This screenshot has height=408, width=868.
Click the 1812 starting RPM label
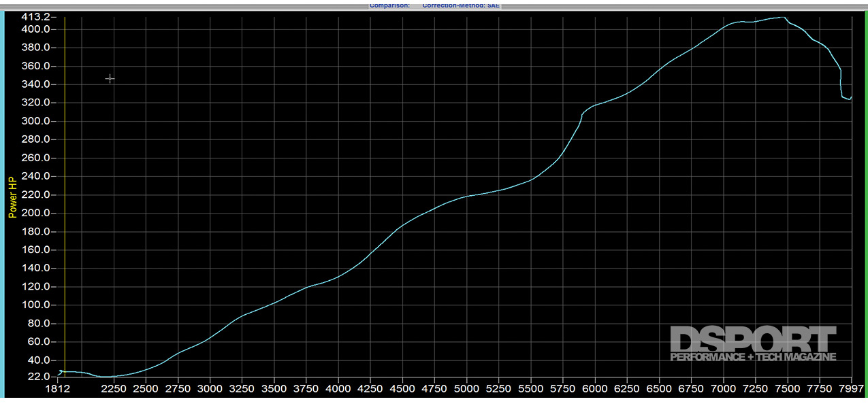[x=59, y=390]
